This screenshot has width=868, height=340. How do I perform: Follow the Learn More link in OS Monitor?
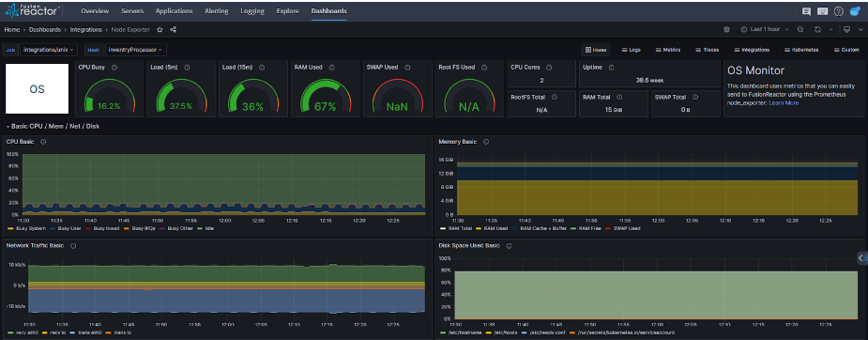(784, 103)
